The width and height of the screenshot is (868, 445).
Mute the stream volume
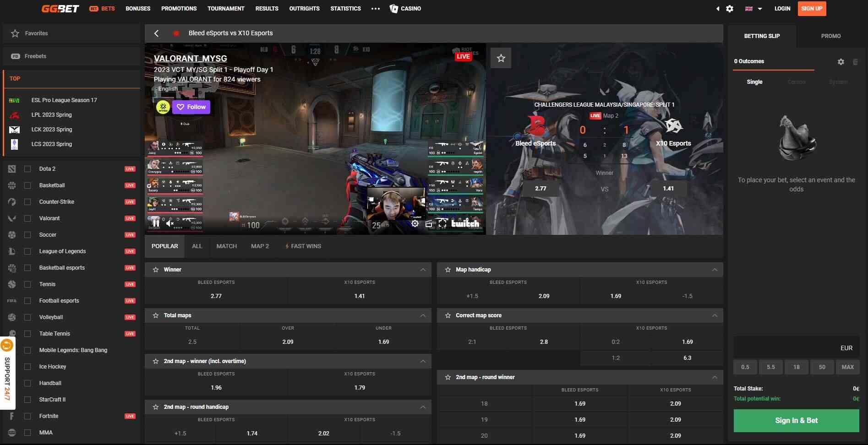click(x=170, y=223)
